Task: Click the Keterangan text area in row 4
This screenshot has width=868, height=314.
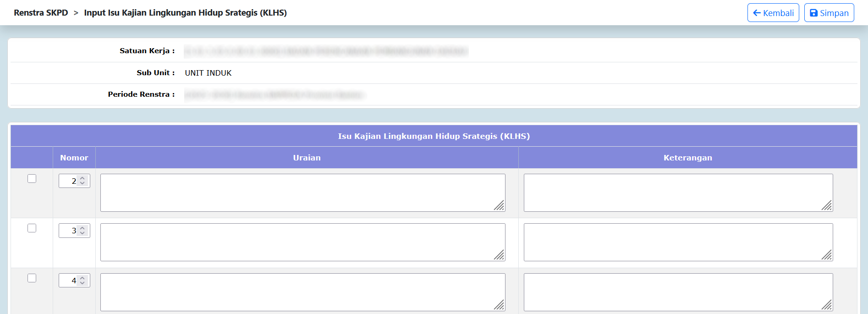Action: point(678,292)
